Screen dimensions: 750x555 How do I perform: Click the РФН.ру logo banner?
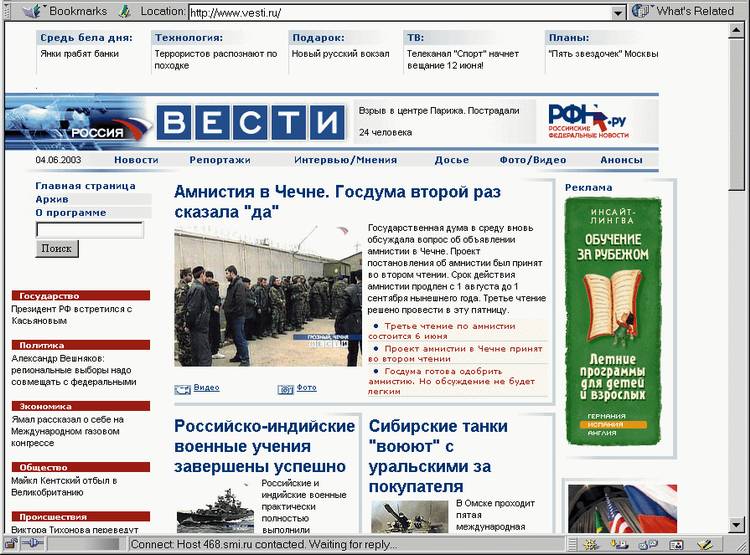click(x=588, y=122)
